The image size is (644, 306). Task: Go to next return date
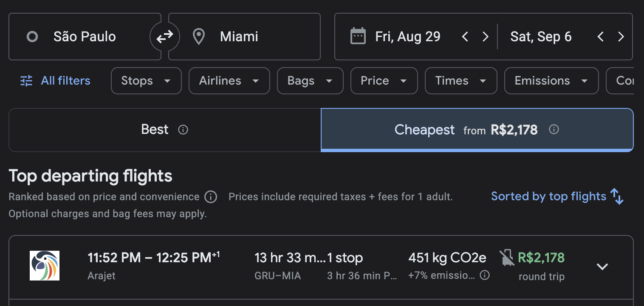click(x=621, y=37)
